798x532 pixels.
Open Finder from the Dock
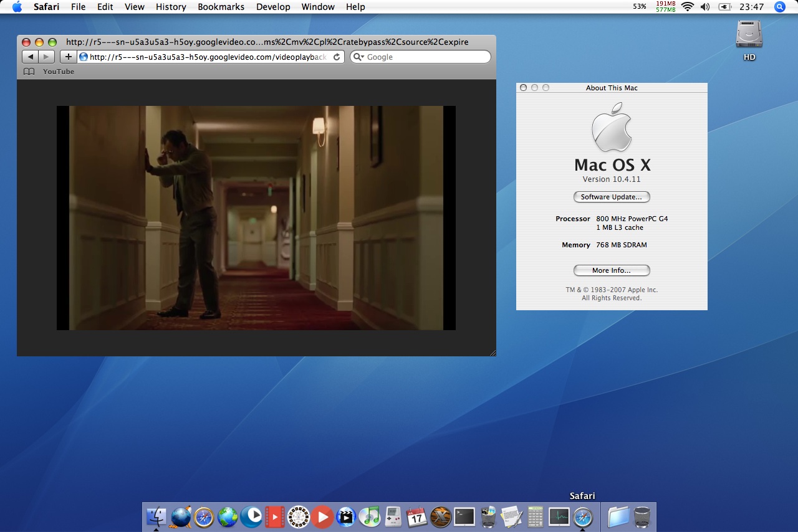[156, 516]
